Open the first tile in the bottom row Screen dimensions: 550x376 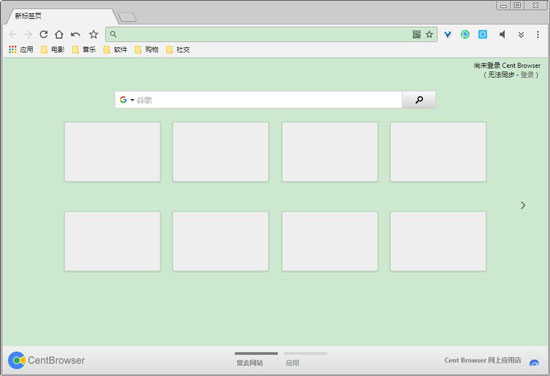(x=112, y=241)
